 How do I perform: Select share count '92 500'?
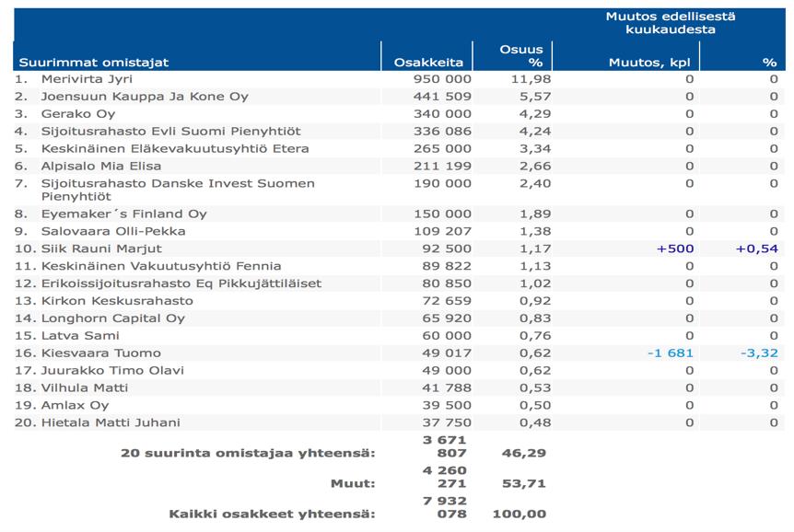pyautogui.click(x=447, y=249)
